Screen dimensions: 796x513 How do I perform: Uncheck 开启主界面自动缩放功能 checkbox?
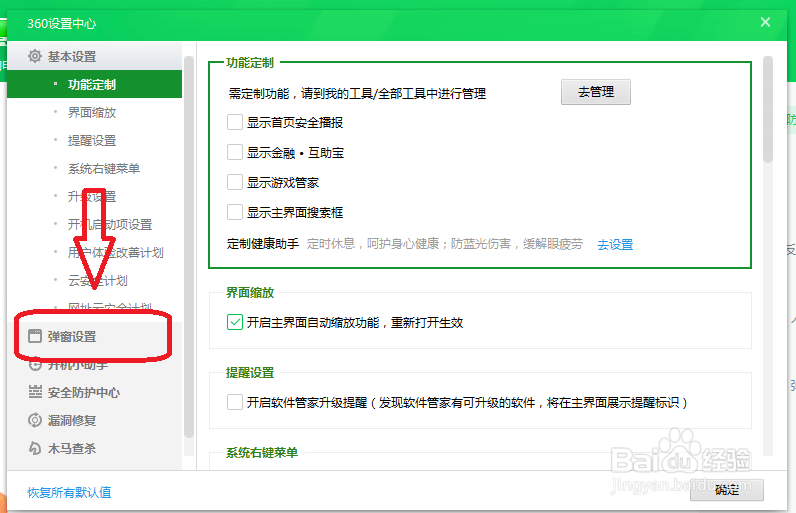coord(235,322)
